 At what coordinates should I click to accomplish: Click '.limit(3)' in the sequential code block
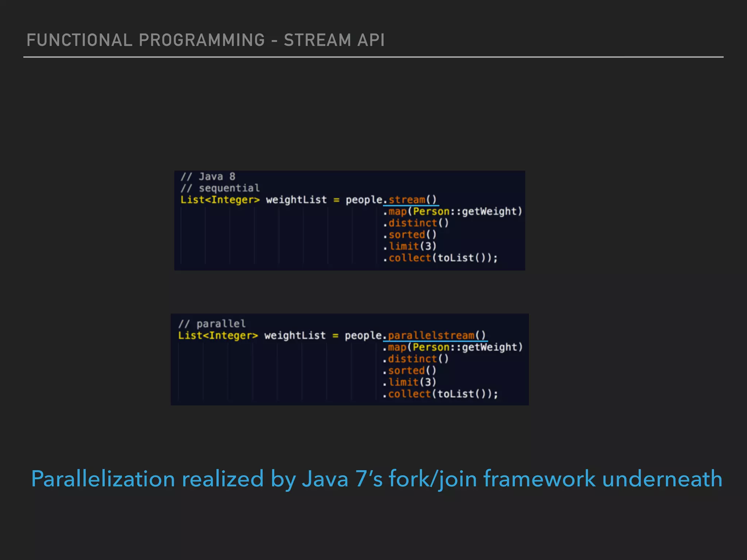click(x=410, y=246)
